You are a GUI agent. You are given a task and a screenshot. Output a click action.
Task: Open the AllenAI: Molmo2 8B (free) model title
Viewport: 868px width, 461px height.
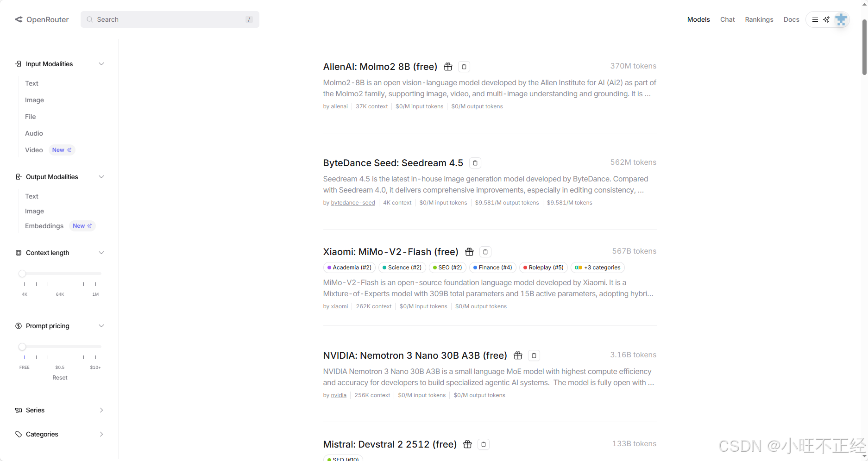pos(380,67)
